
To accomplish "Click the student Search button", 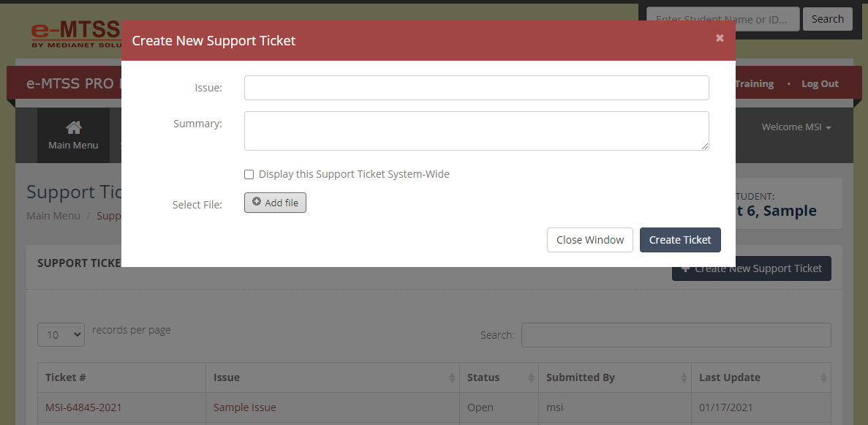I will coord(828,19).
